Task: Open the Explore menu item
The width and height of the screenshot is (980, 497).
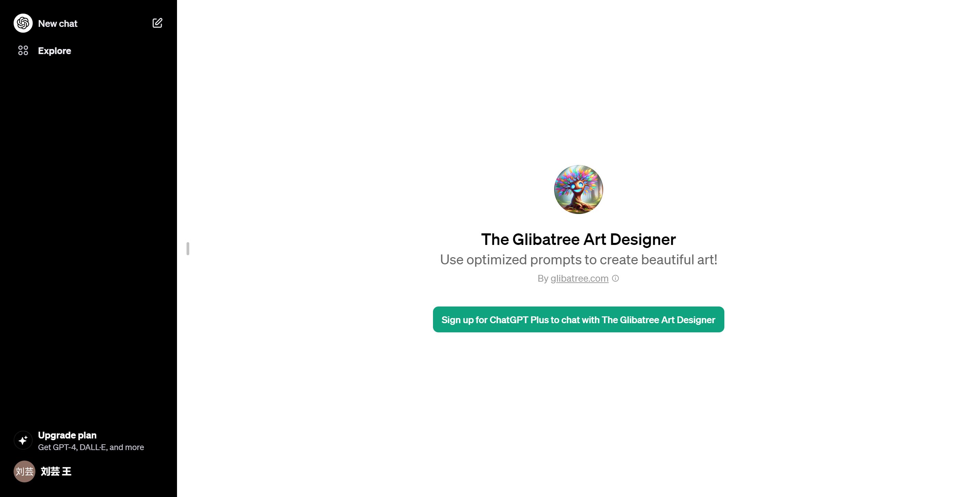Action: (x=54, y=51)
